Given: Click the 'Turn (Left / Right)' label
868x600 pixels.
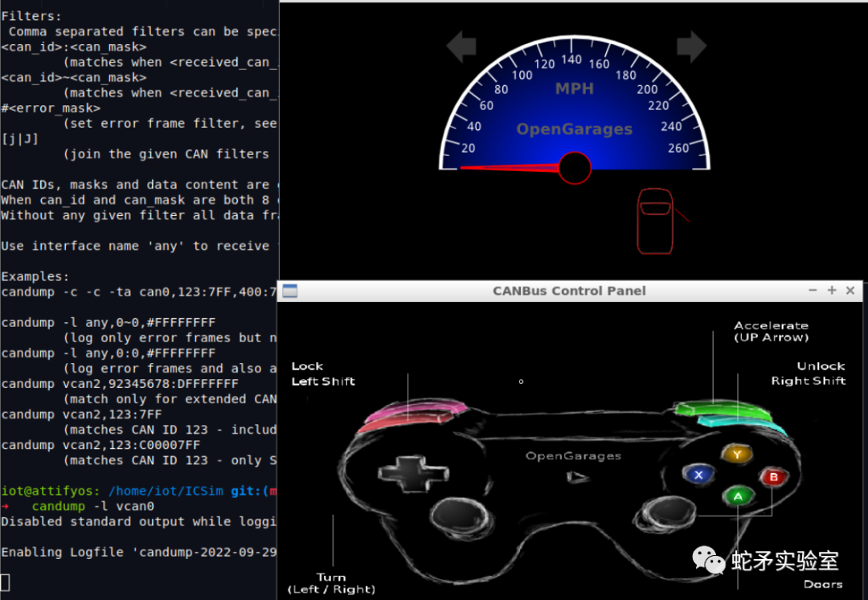Looking at the screenshot, I should [331, 583].
